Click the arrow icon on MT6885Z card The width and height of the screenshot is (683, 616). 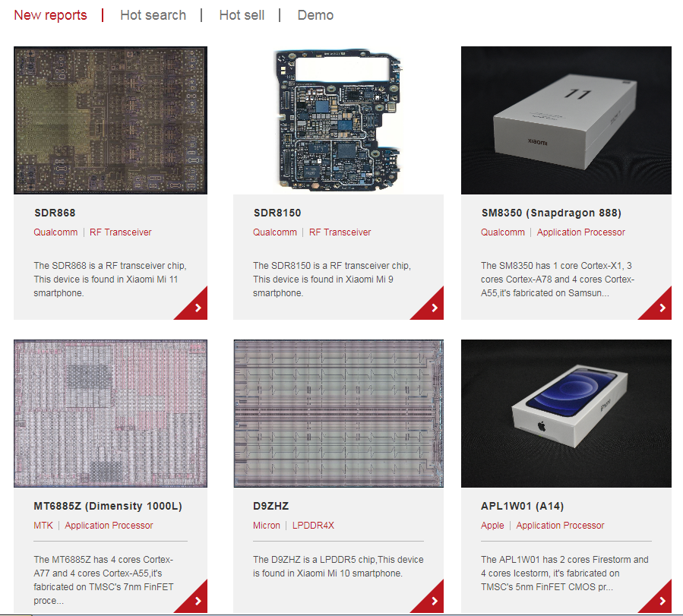point(196,601)
